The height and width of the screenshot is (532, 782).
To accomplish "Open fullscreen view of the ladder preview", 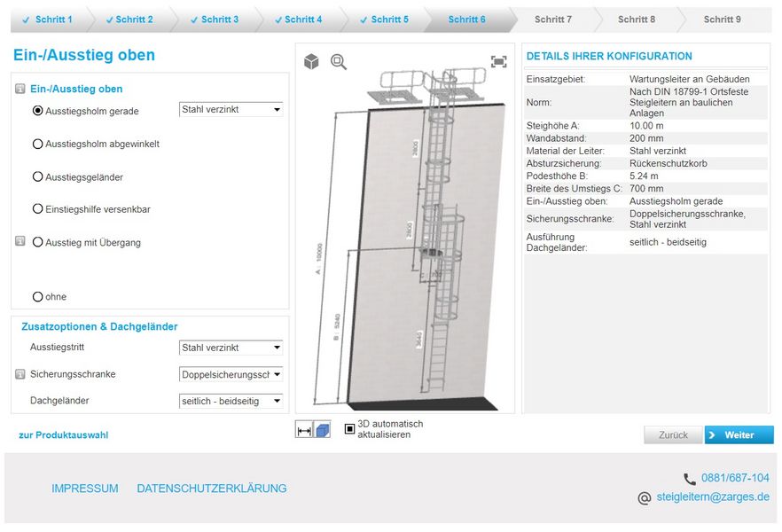I will click(498, 60).
